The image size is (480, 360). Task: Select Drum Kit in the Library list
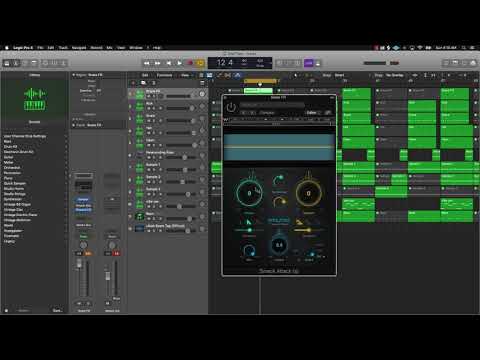point(10,147)
